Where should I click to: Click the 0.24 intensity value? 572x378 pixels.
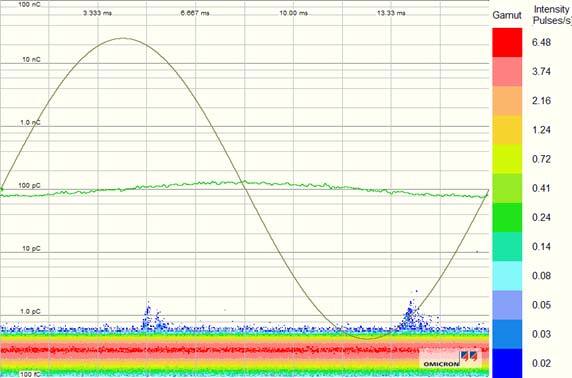(x=541, y=217)
